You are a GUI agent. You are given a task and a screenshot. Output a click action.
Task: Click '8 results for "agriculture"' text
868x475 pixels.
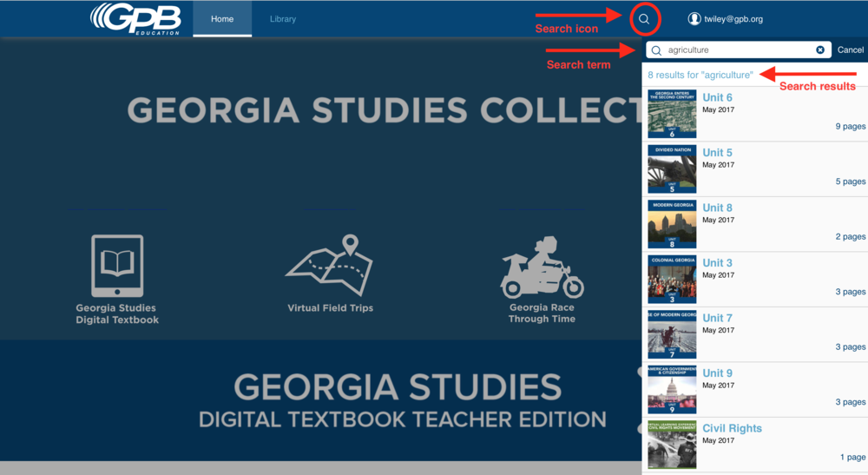[x=700, y=75]
